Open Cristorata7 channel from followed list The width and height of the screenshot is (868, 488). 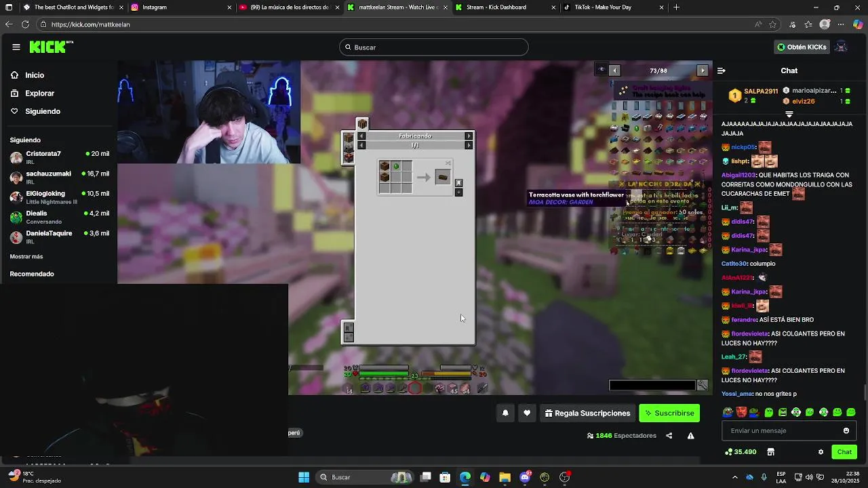coord(60,157)
